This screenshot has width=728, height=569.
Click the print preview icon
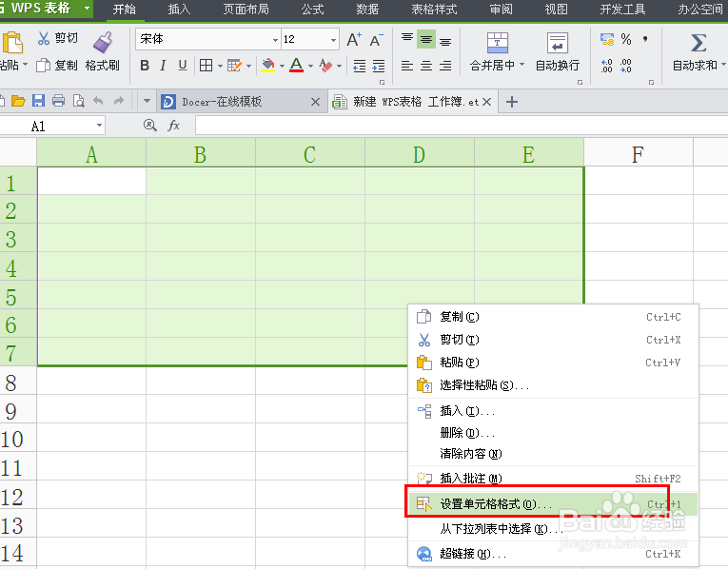(x=79, y=101)
